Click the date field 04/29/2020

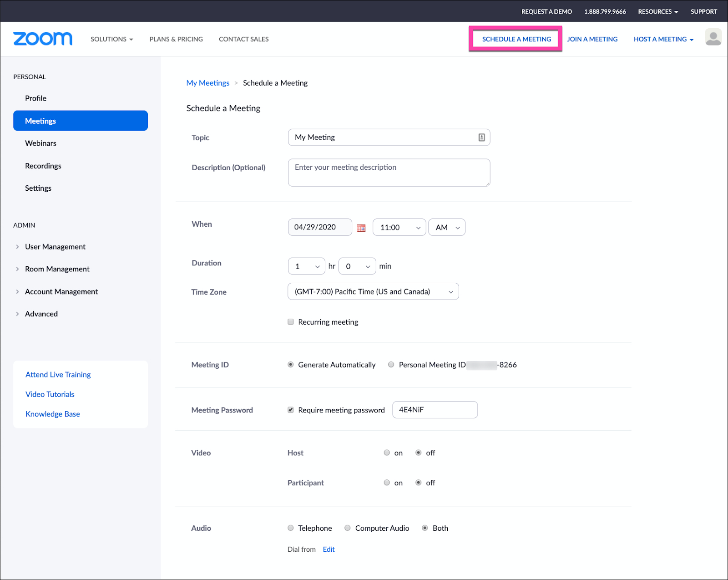[x=320, y=227]
